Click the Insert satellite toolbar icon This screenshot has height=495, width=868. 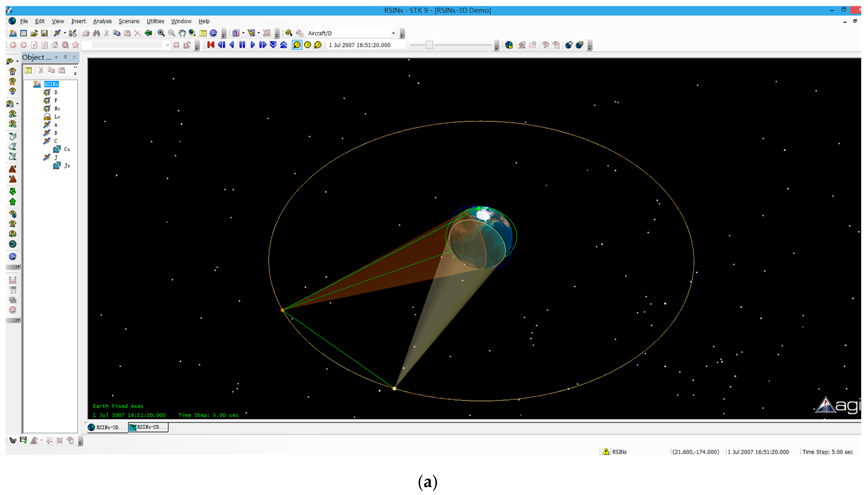[57, 33]
